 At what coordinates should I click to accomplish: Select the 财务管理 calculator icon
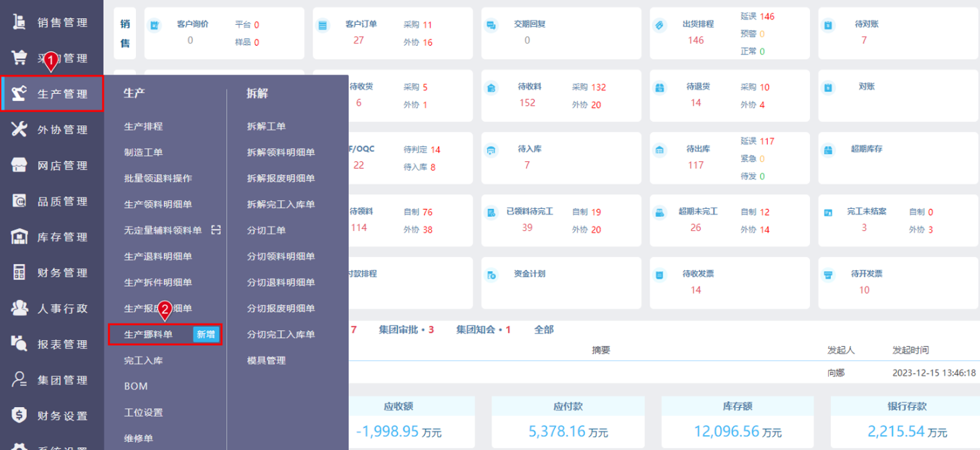click(19, 273)
